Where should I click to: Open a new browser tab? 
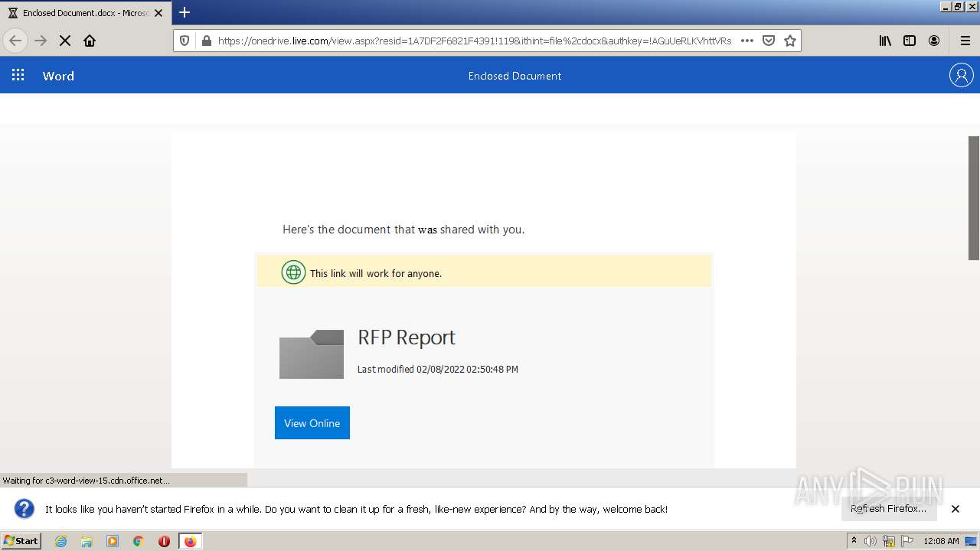(x=185, y=12)
